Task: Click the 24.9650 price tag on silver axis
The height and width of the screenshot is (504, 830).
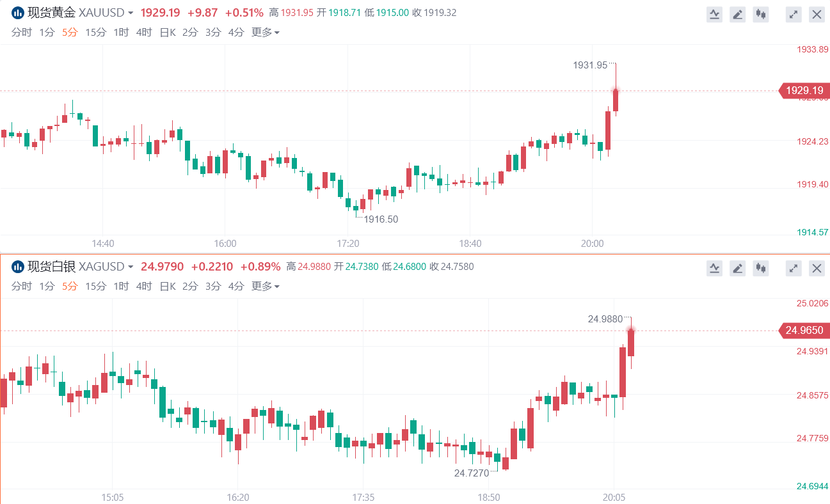Action: pyautogui.click(x=804, y=331)
